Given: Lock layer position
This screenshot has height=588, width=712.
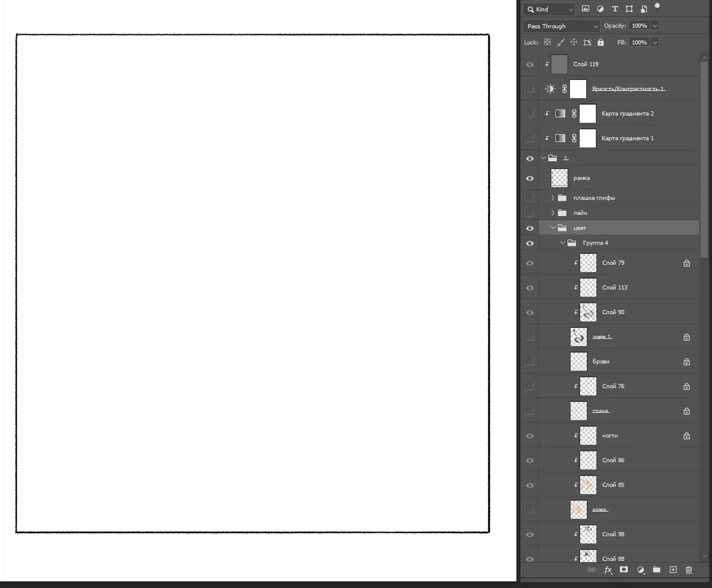Looking at the screenshot, I should coord(574,42).
